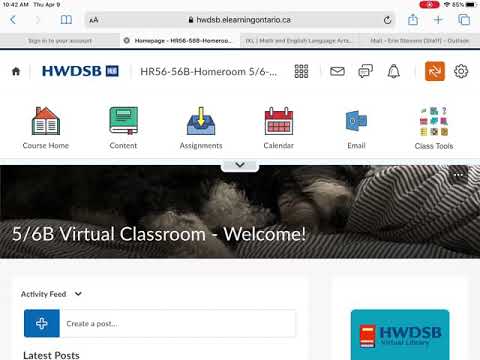This screenshot has height=360, width=480.
Task: Tap the Safari back arrow
Action: (13, 20)
